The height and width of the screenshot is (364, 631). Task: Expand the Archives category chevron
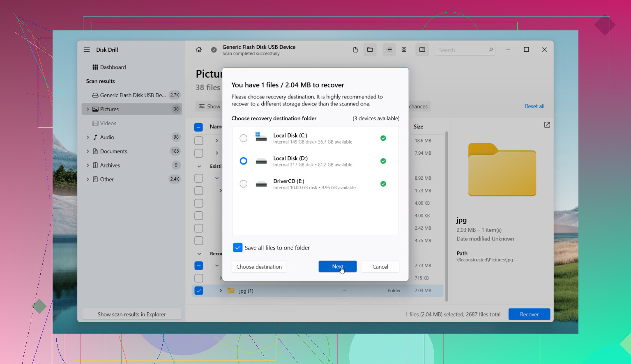click(x=88, y=165)
